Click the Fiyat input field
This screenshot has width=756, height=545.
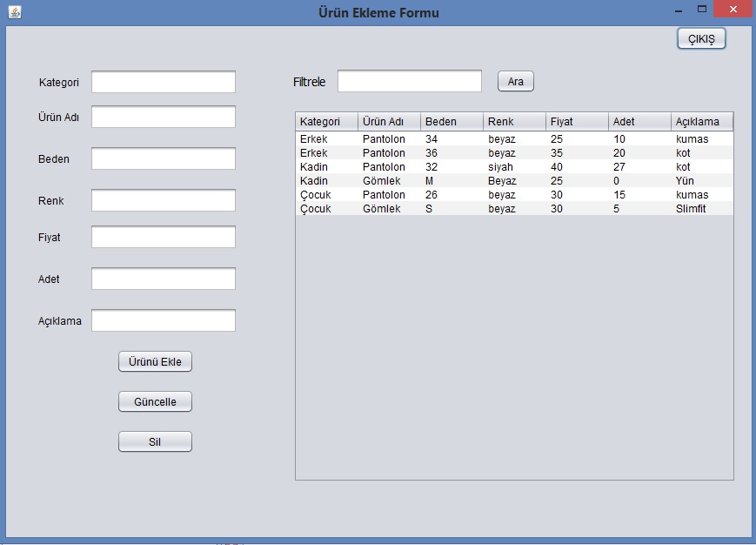(164, 237)
